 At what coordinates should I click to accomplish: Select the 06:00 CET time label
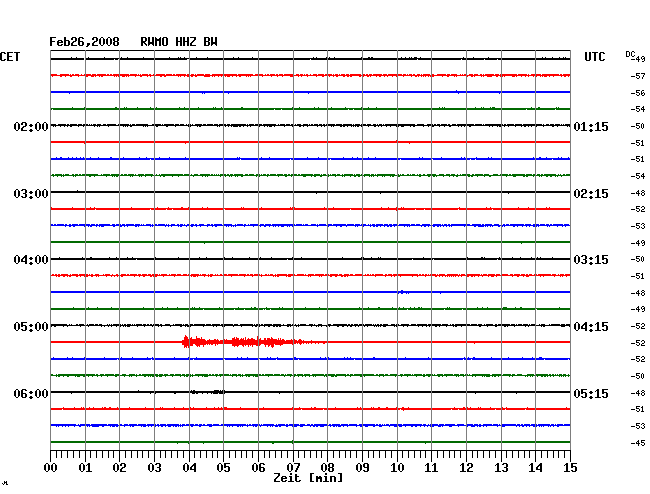pyautogui.click(x=31, y=393)
